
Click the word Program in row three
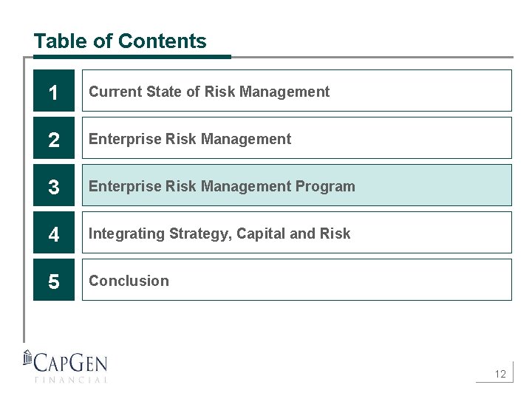click(x=324, y=186)
